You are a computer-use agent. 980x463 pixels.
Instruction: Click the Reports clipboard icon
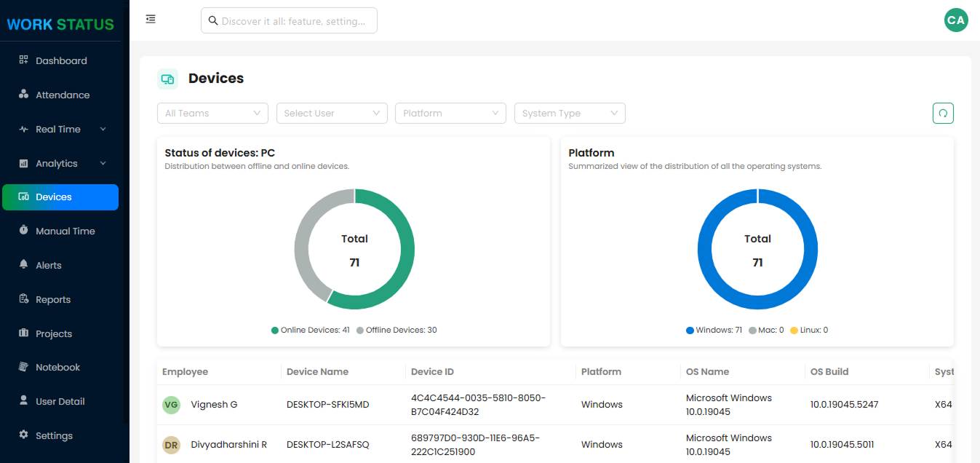[x=23, y=298]
